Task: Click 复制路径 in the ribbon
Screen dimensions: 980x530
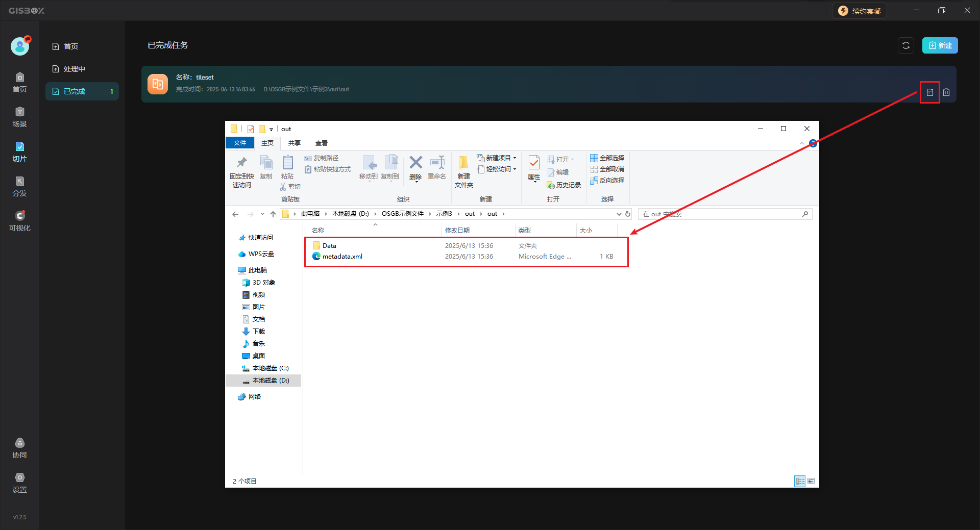Action: pyautogui.click(x=322, y=158)
